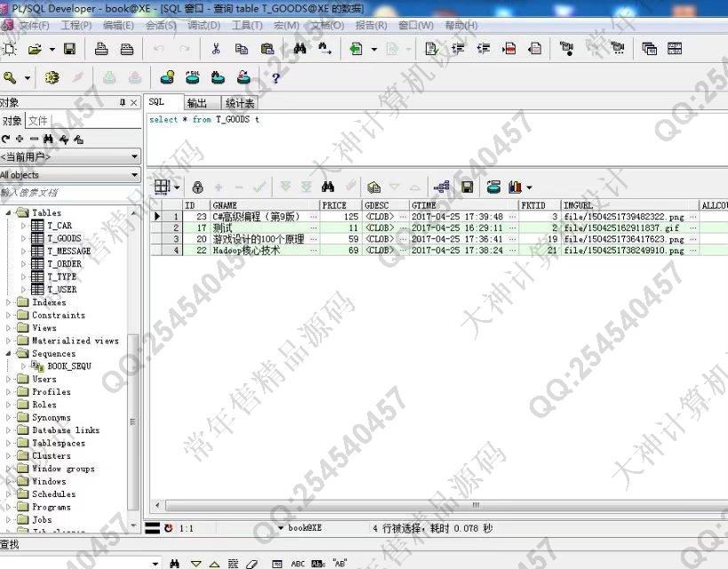Screen dimensions: 728x569
Task: Click the binoculars find icon in object browser
Action: click(x=48, y=139)
